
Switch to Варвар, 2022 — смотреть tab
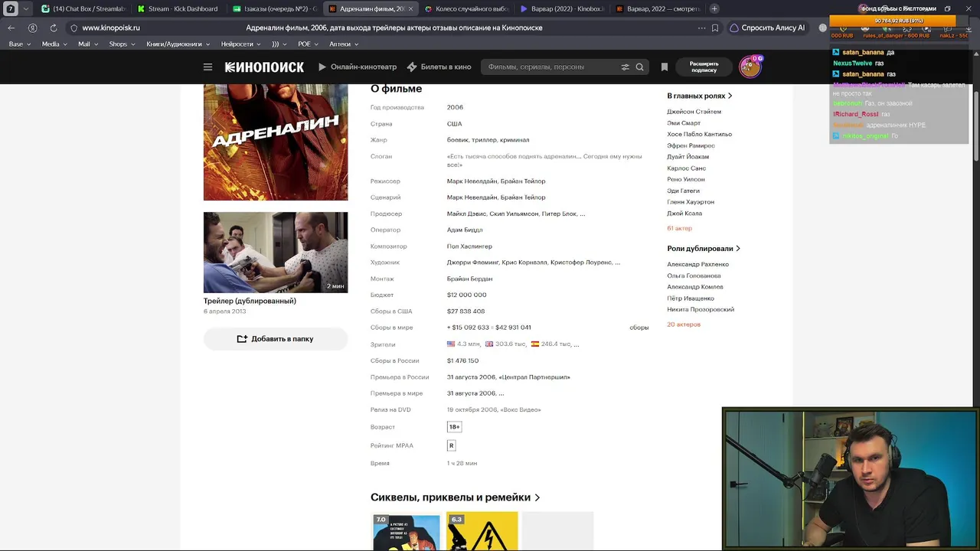point(657,9)
